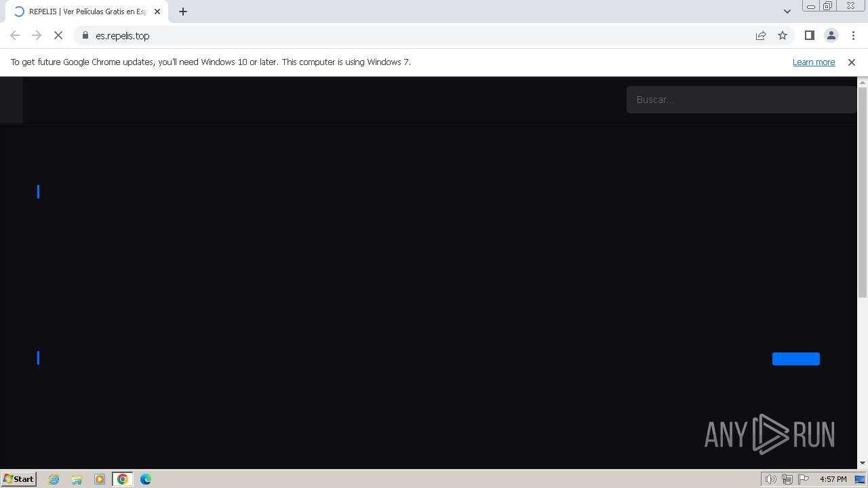Viewport: 868px width, 488px height.
Task: Click the Show desktop icon in the tray
Action: pos(860,479)
